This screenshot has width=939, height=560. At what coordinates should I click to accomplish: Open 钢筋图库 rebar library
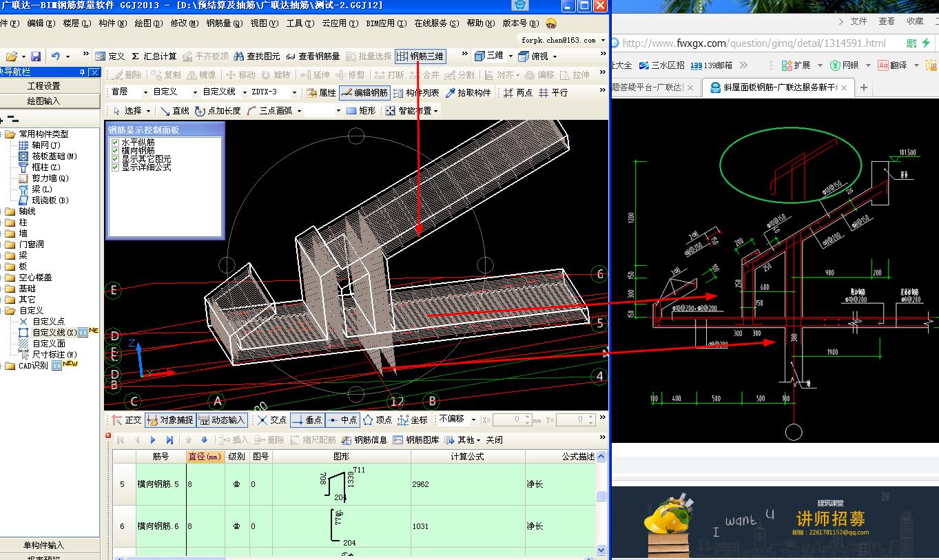pos(416,439)
